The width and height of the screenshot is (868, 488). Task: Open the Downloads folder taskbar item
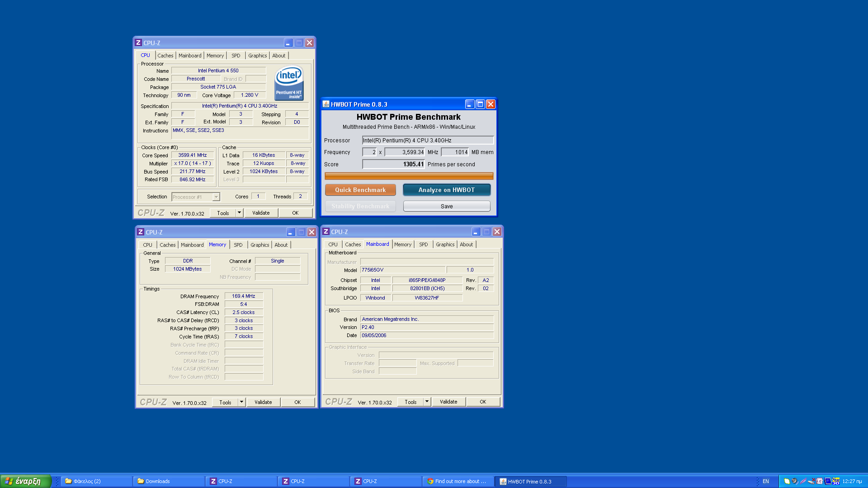tap(169, 482)
